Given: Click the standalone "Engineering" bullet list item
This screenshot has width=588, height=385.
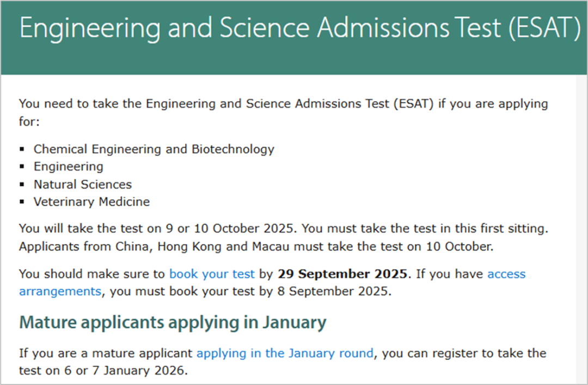Looking at the screenshot, I should 69,166.
